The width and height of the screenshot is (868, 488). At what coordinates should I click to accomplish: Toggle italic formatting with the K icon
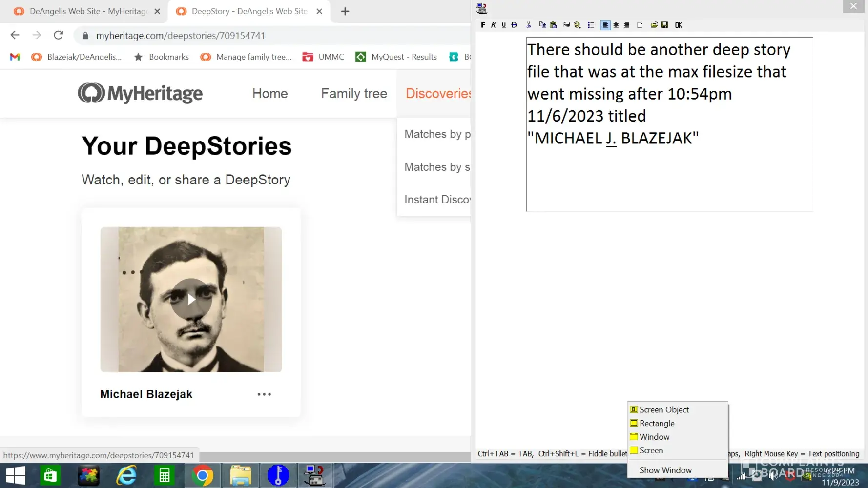click(494, 25)
